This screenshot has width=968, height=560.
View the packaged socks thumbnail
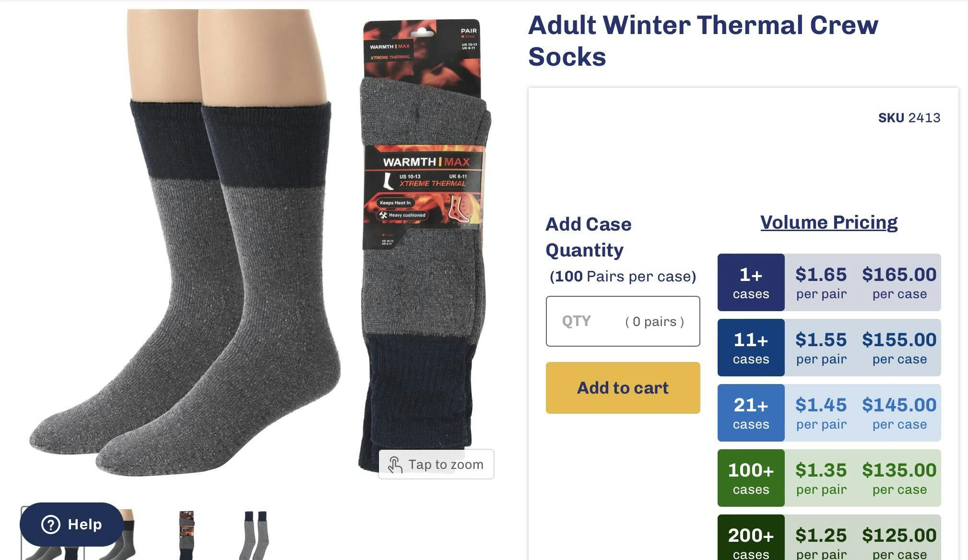187,535
